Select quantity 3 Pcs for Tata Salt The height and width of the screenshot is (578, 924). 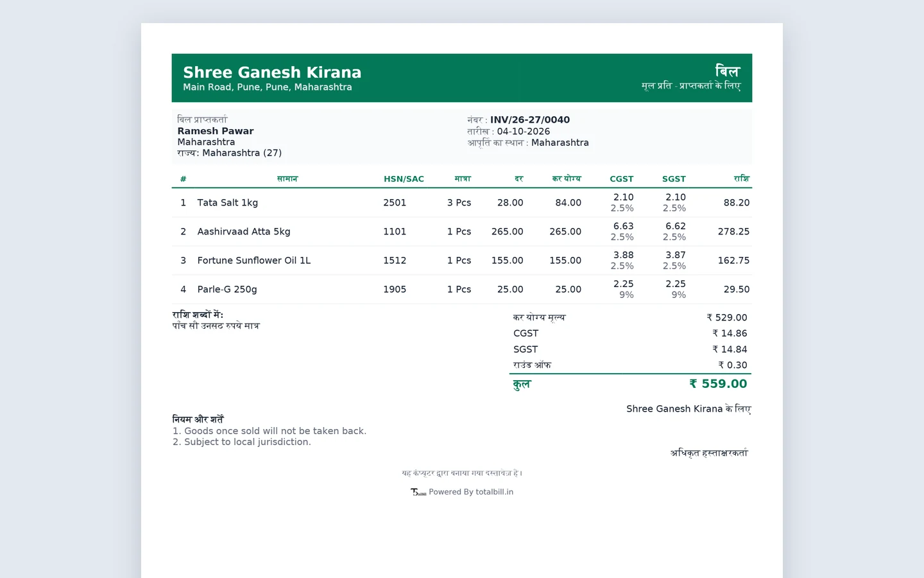459,202
